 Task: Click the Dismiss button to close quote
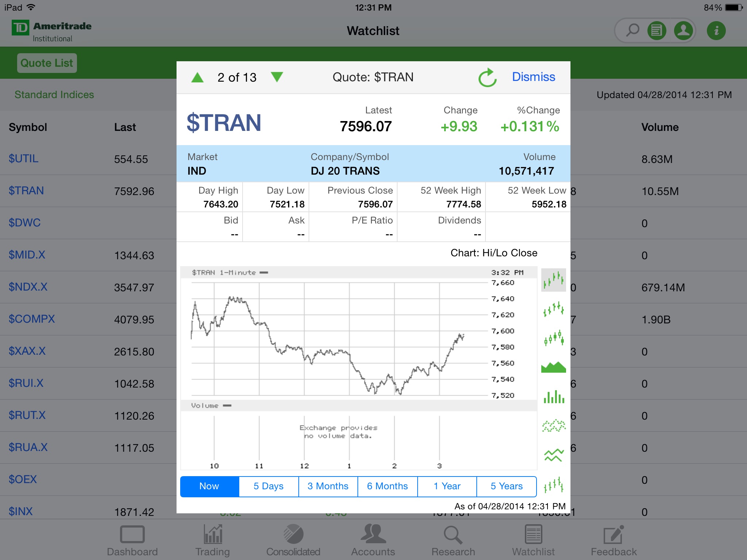tap(533, 77)
